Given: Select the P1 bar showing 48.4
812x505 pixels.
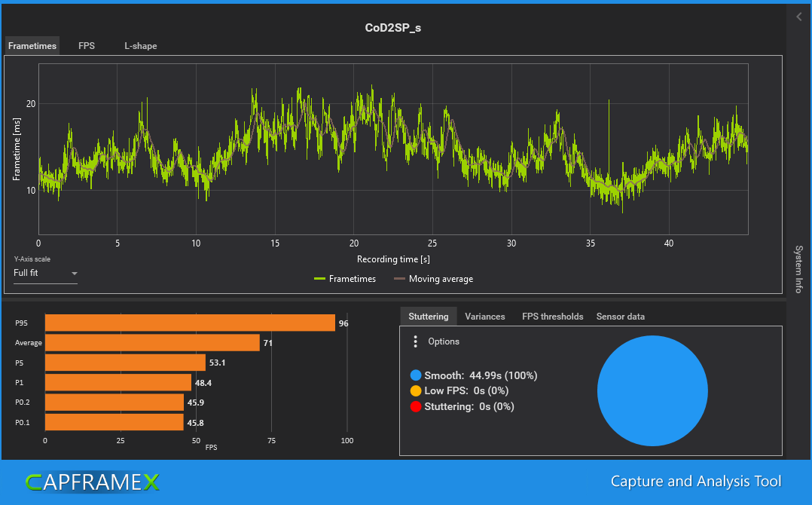Looking at the screenshot, I should pyautogui.click(x=118, y=383).
